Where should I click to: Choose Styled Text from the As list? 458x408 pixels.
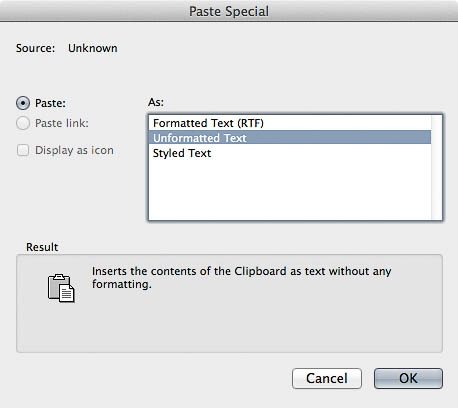click(290, 153)
